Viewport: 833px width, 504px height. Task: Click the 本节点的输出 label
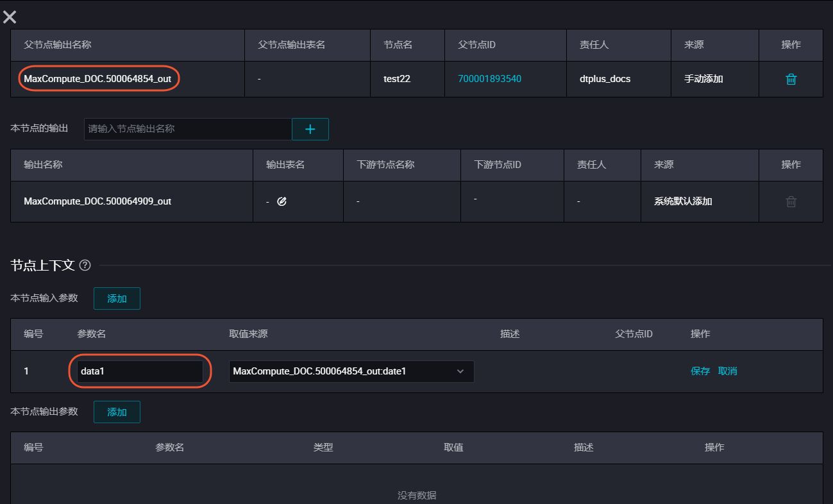(39, 128)
